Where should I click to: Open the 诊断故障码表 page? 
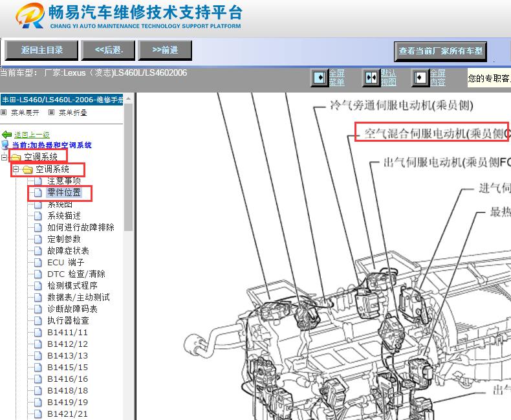point(72,309)
